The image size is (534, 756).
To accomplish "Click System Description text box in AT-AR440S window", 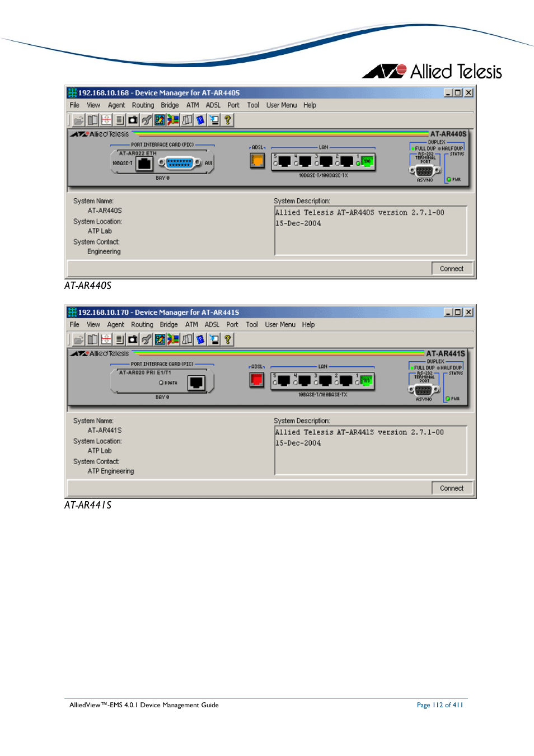I will [371, 231].
